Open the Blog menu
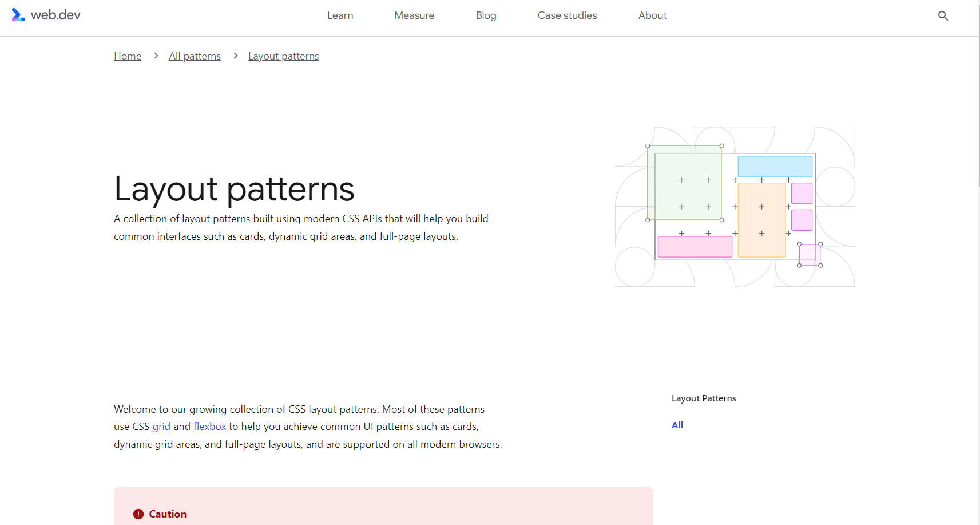 486,15
